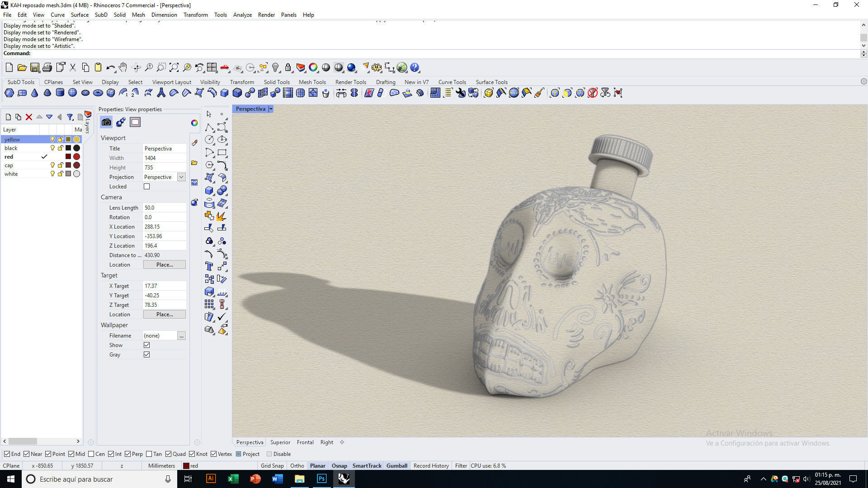The image size is (868, 488).
Task: Click the Target Location Place button
Action: (x=165, y=314)
